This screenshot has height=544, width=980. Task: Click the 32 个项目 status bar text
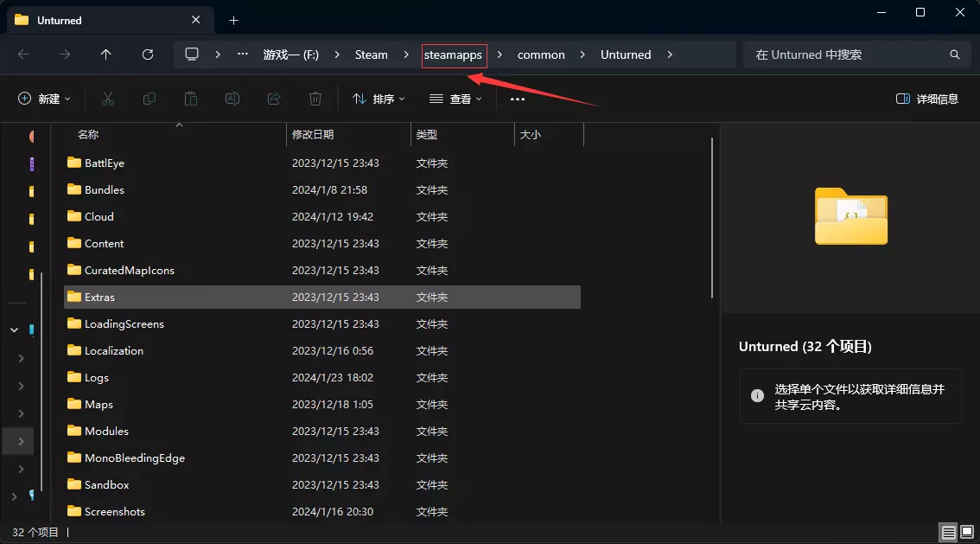[x=35, y=532]
